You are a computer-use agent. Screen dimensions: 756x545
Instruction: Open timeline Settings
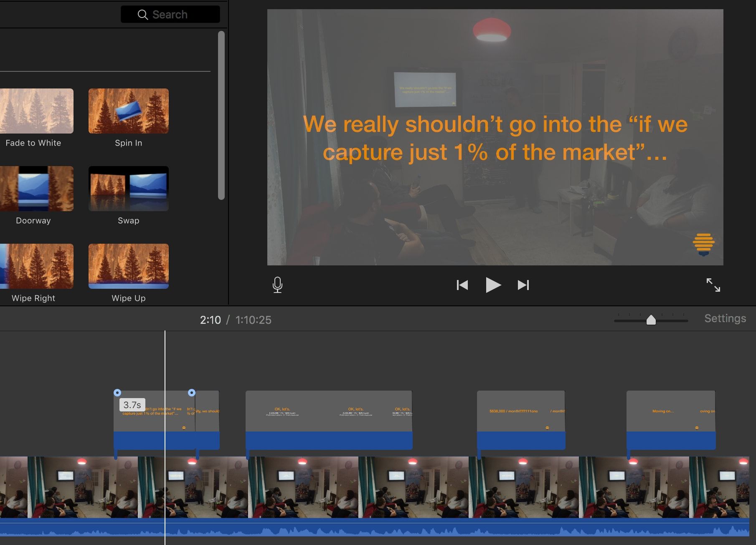pyautogui.click(x=725, y=318)
